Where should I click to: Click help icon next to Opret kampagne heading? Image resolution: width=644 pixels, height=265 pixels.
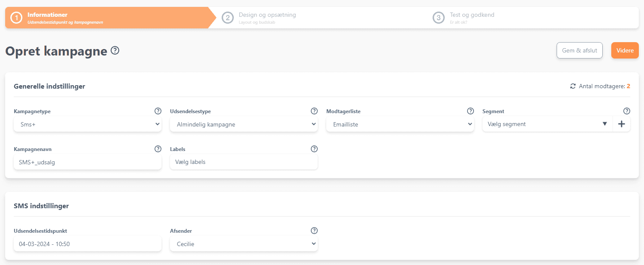click(x=115, y=51)
